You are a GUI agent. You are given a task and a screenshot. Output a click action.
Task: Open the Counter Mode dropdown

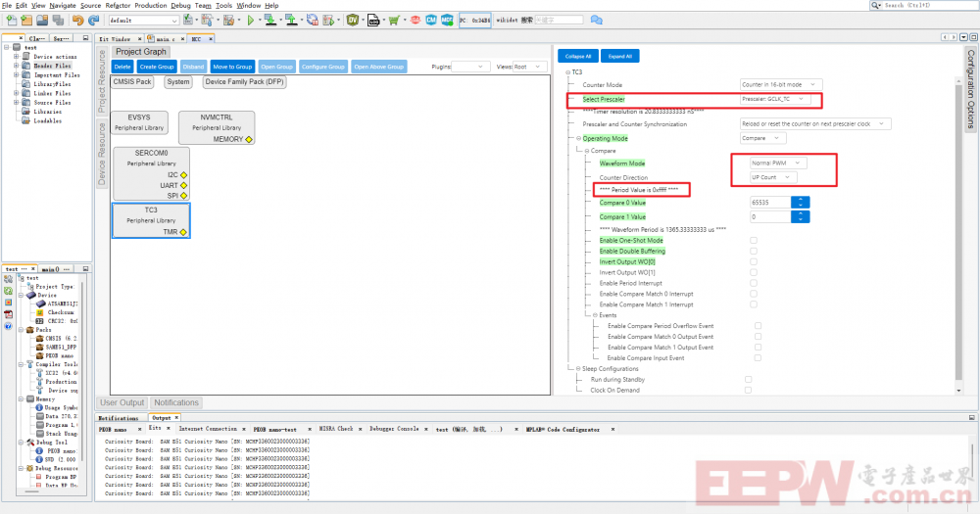[x=781, y=84]
